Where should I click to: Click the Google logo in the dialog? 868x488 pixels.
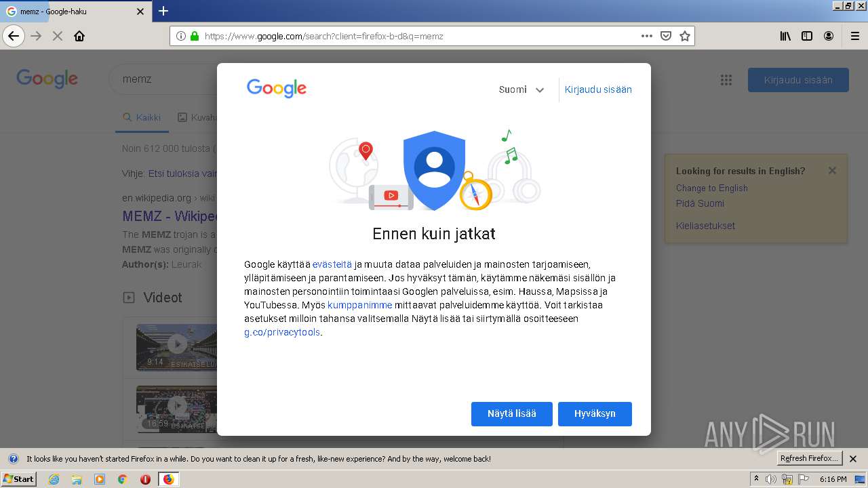[277, 89]
